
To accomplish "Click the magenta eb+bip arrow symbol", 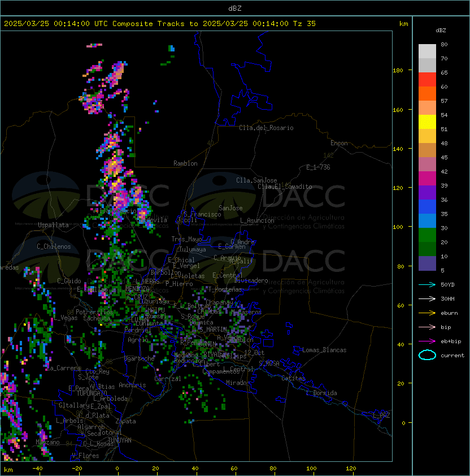I will click(427, 341).
